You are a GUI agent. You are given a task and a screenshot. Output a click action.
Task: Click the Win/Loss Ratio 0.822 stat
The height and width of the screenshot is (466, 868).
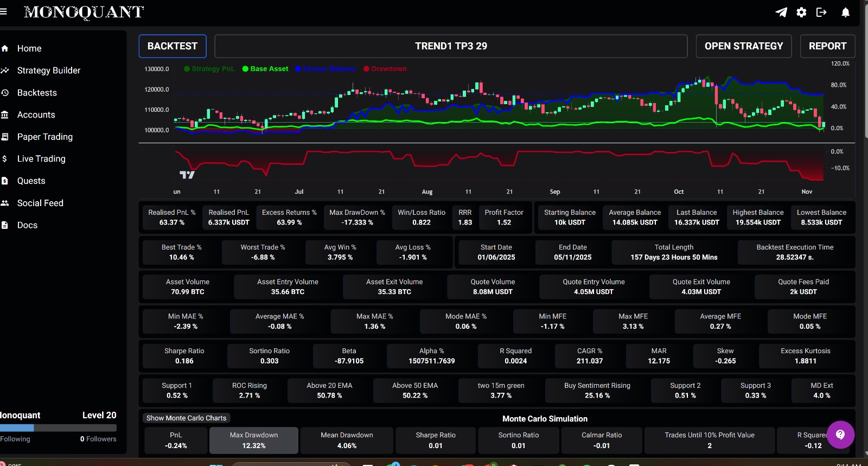[422, 218]
